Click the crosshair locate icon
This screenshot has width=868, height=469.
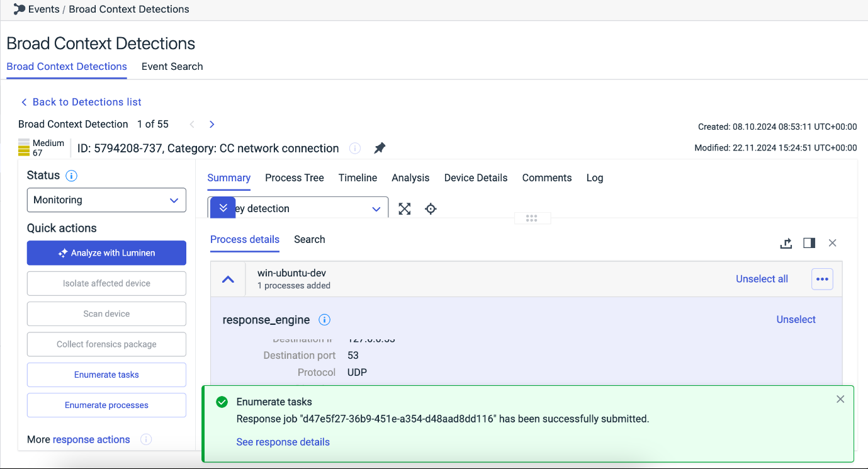point(431,209)
